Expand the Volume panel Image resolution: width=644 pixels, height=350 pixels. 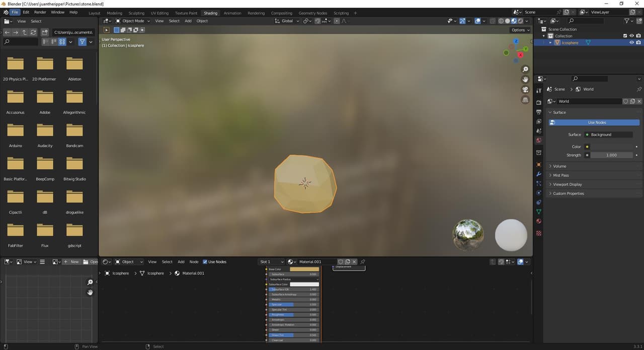[x=594, y=166]
